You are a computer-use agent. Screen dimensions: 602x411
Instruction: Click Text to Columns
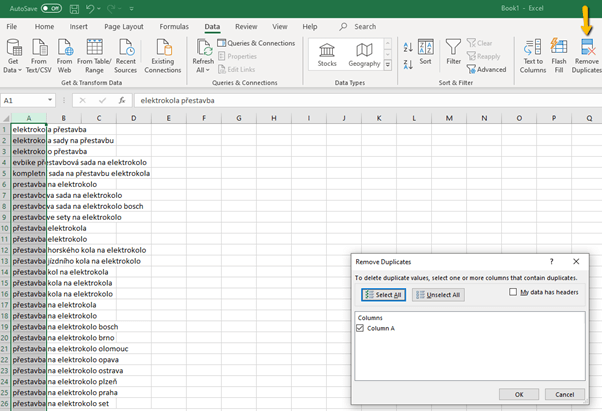pyautogui.click(x=533, y=56)
